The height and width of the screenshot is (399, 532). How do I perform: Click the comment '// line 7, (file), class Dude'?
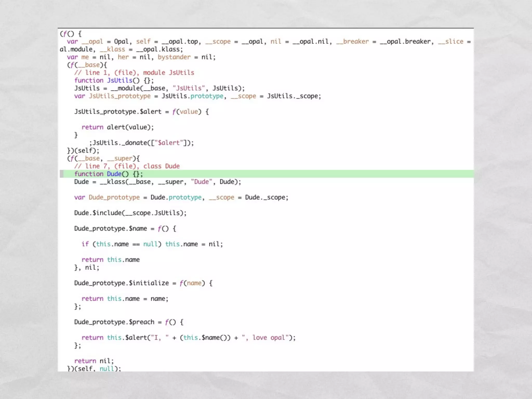tap(127, 166)
